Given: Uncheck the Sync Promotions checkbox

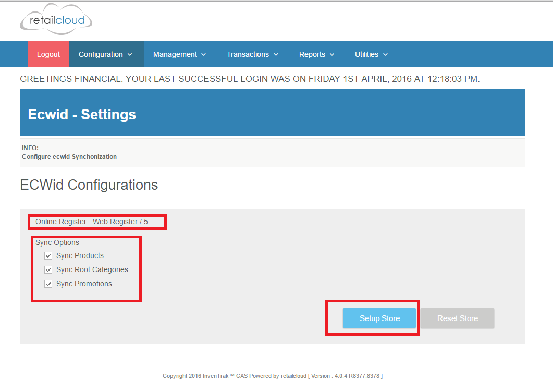Looking at the screenshot, I should pos(48,284).
